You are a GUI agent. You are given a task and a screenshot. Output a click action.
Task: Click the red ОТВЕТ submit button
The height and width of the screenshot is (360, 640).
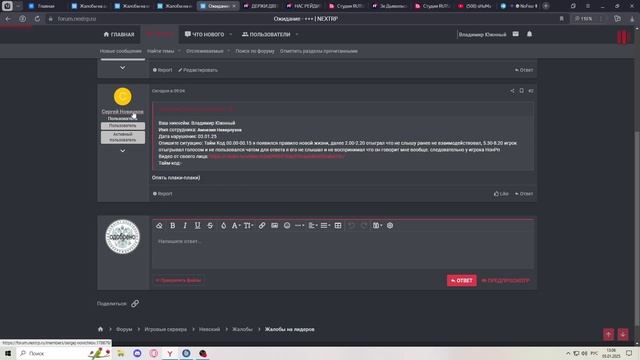pos(462,280)
